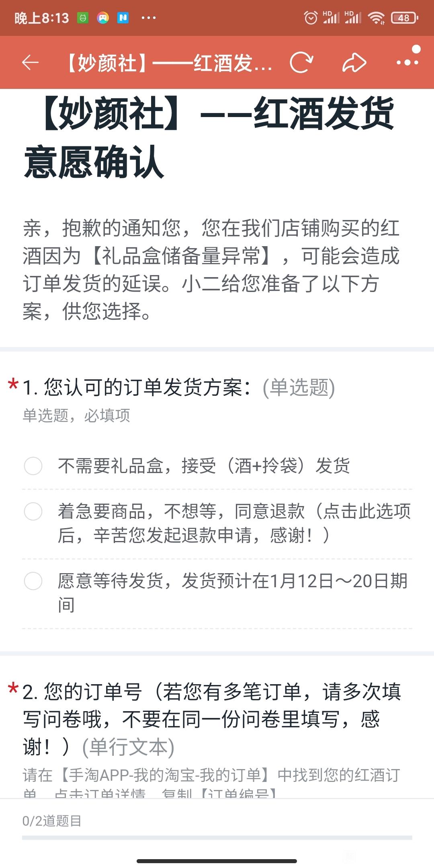The image size is (434, 868).
Task: Tap the green notification icon in status bar
Action: tap(83, 18)
